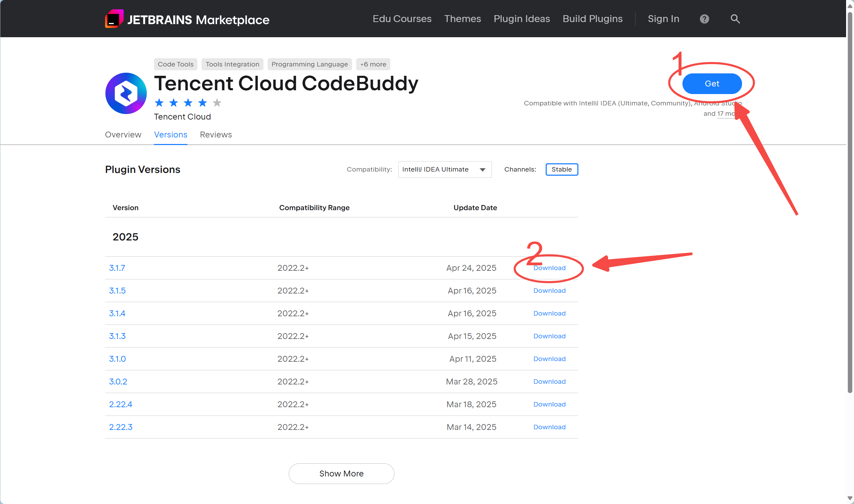Open version 2.22.4 link
This screenshot has height=504, width=854.
click(x=121, y=404)
